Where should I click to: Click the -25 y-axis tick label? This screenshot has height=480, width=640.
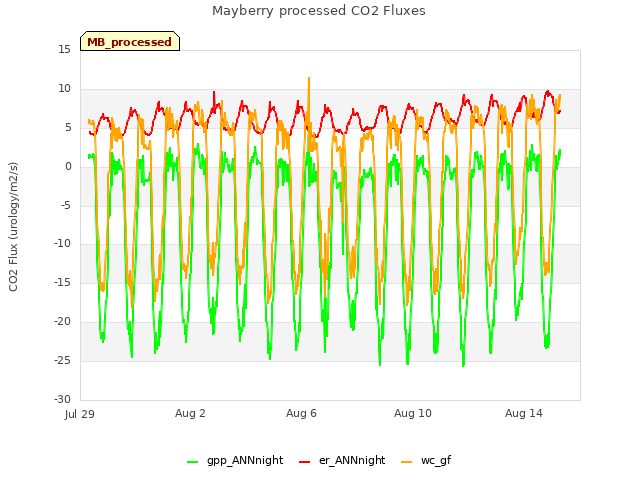pyautogui.click(x=63, y=360)
